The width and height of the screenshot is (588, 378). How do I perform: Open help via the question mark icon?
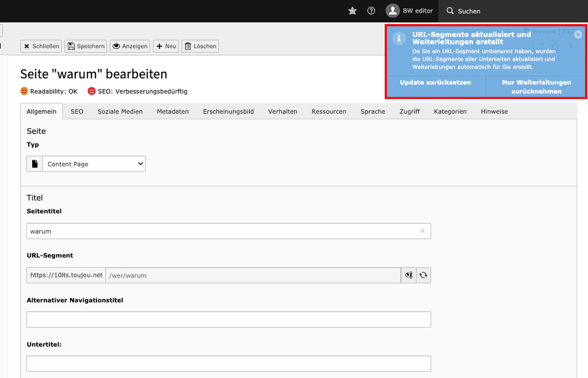[x=371, y=11]
